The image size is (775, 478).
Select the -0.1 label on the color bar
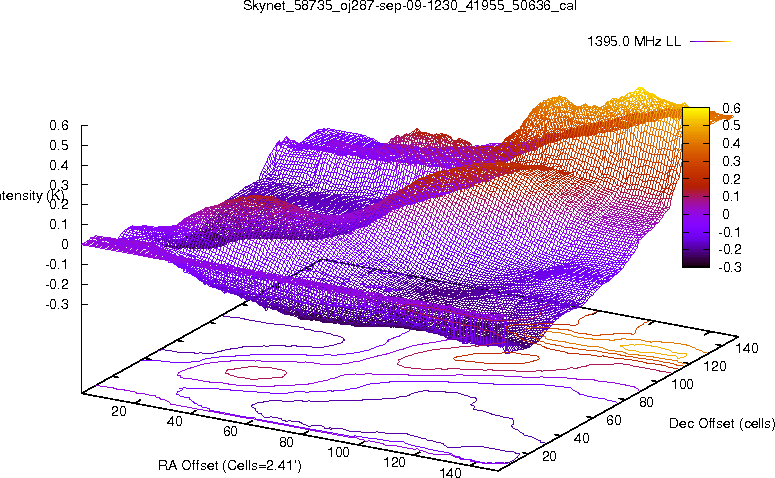point(730,232)
